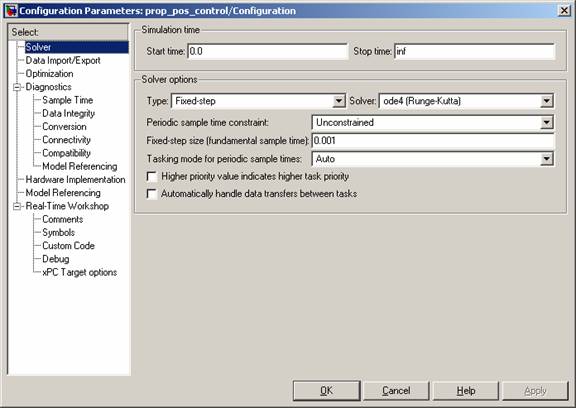Select Data Import/Export in the tree
The image size is (576, 408).
tap(63, 61)
